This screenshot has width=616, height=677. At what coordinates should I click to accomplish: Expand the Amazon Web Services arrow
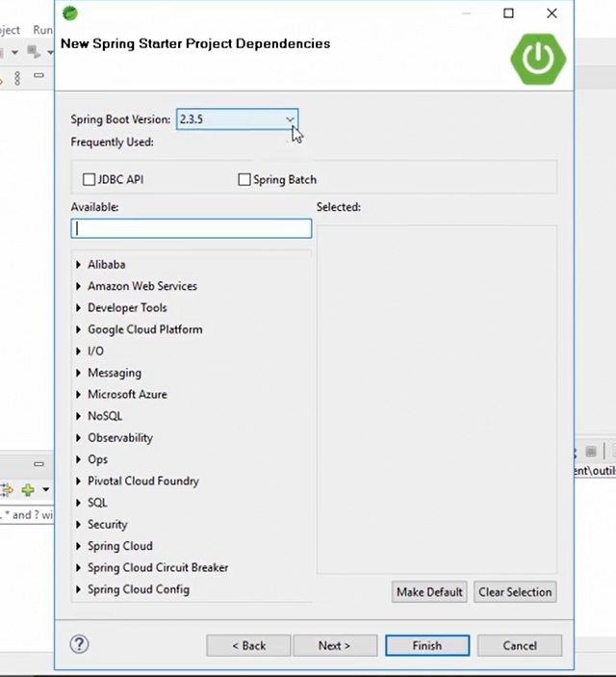click(78, 286)
